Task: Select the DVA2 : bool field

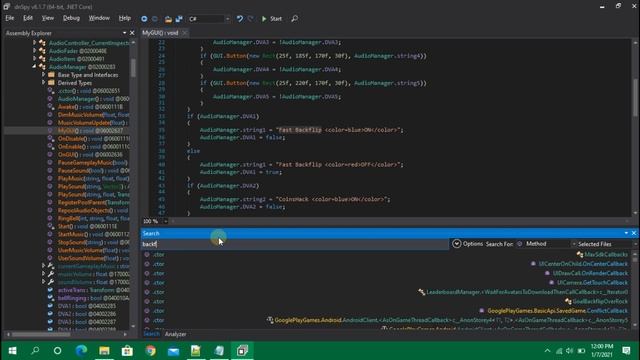Action: click(x=87, y=314)
